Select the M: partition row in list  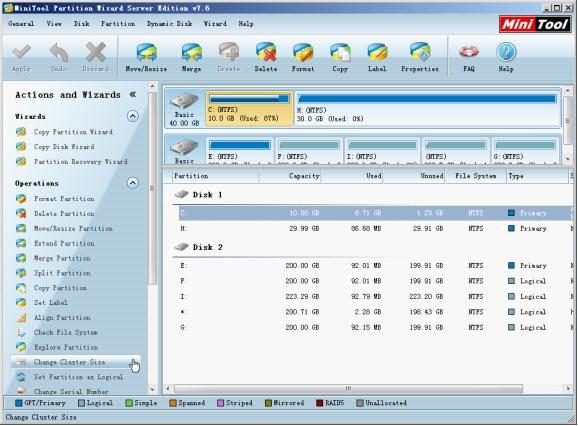point(375,228)
